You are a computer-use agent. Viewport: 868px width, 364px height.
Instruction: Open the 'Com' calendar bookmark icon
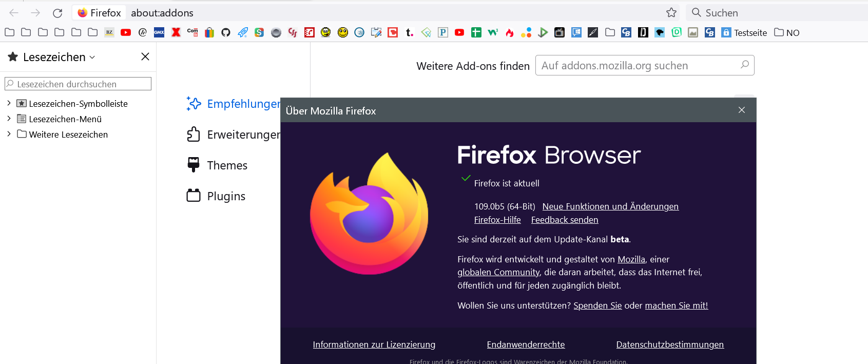[x=192, y=32]
